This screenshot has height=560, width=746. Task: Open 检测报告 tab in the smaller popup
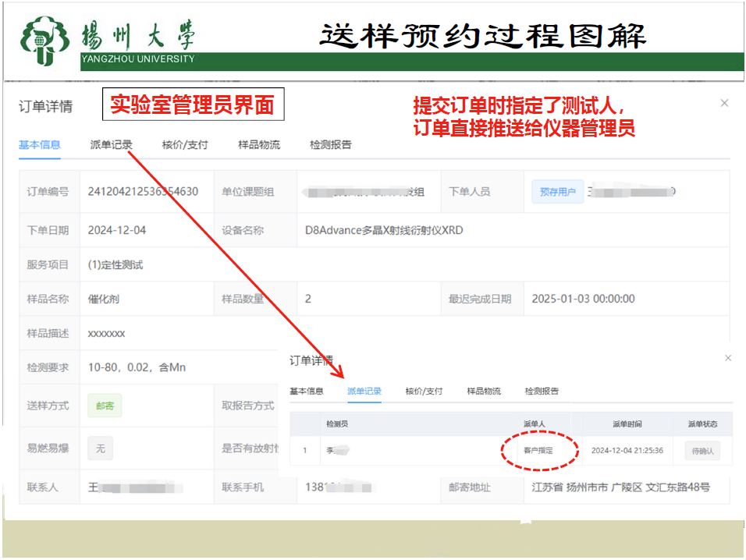(542, 392)
